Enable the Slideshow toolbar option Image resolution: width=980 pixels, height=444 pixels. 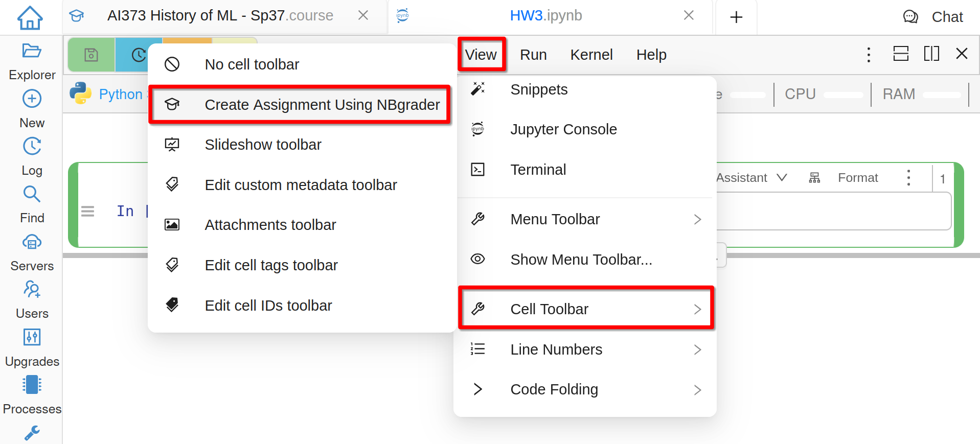click(x=263, y=145)
